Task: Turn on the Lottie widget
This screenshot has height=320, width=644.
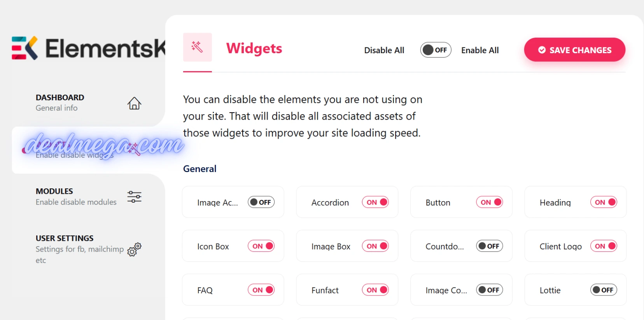Action: pos(604,290)
